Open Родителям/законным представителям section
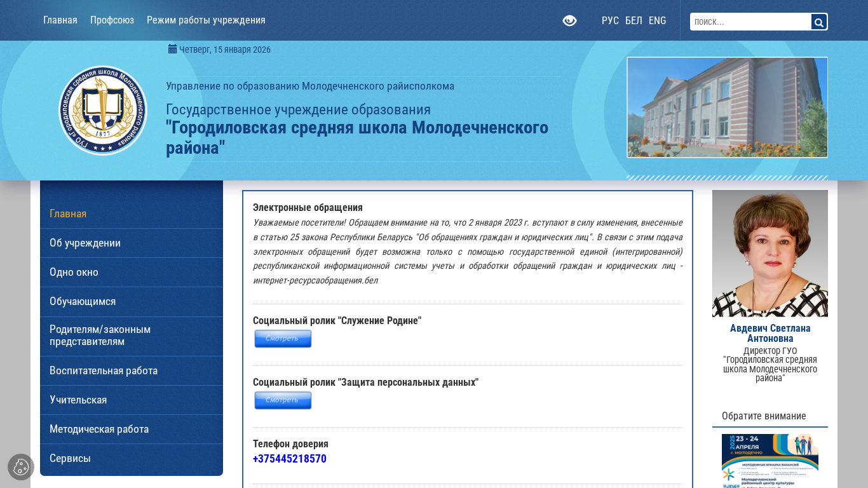 click(132, 335)
